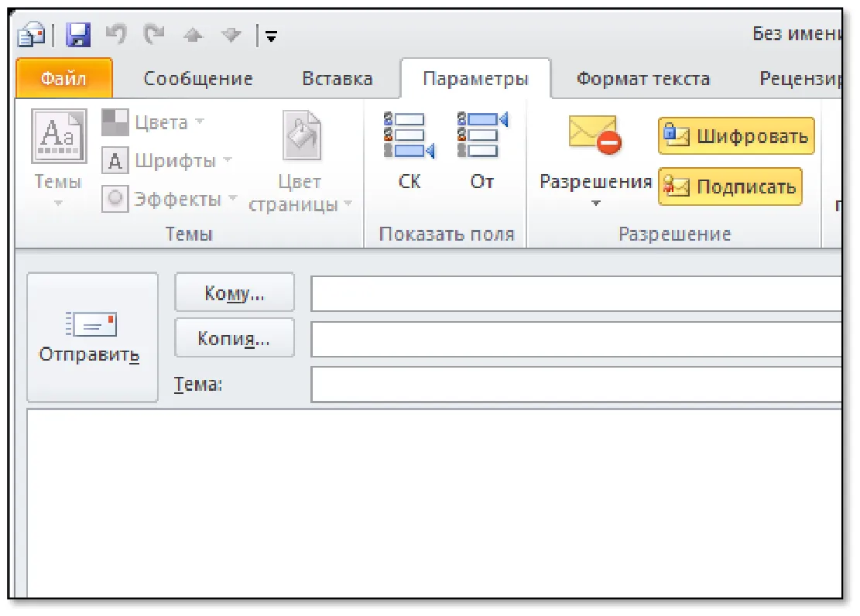Click the Эффекты circle icon
This screenshot has width=860, height=616.
coord(115,199)
